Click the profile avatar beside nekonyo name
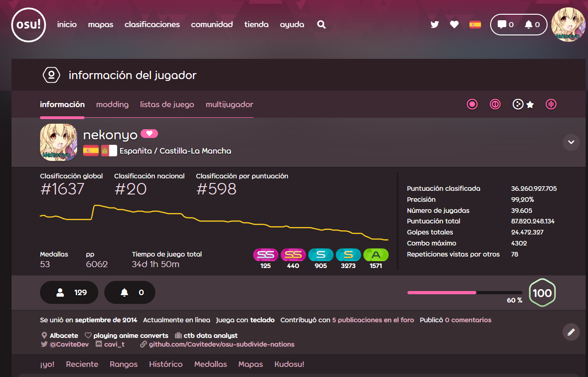Screen dimensions: 588x377 click(x=58, y=143)
